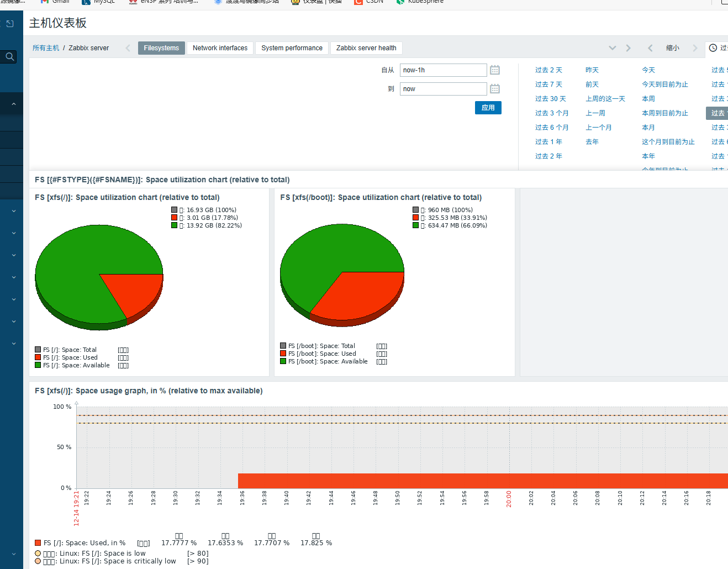Viewport: 728px width, 569px height.
Task: Click the 到 input field with now
Action: click(444, 89)
